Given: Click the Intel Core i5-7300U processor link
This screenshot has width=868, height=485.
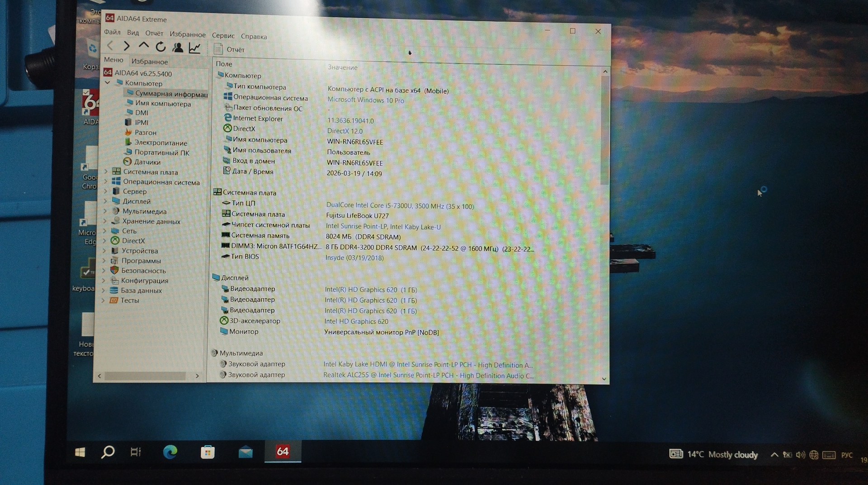Looking at the screenshot, I should click(400, 206).
